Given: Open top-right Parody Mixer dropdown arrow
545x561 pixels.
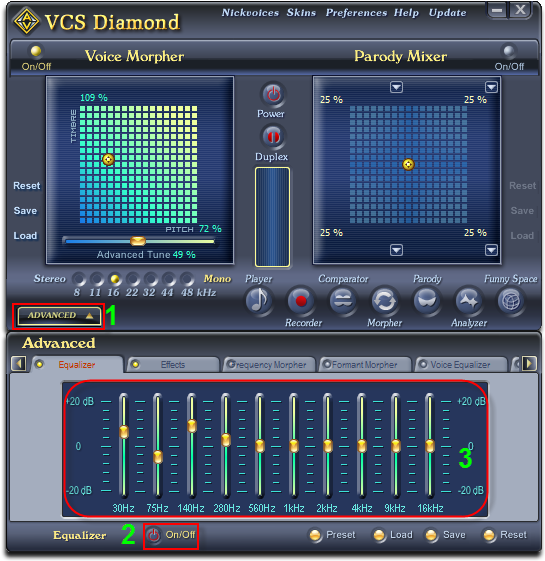Looking at the screenshot, I should coord(491,87).
